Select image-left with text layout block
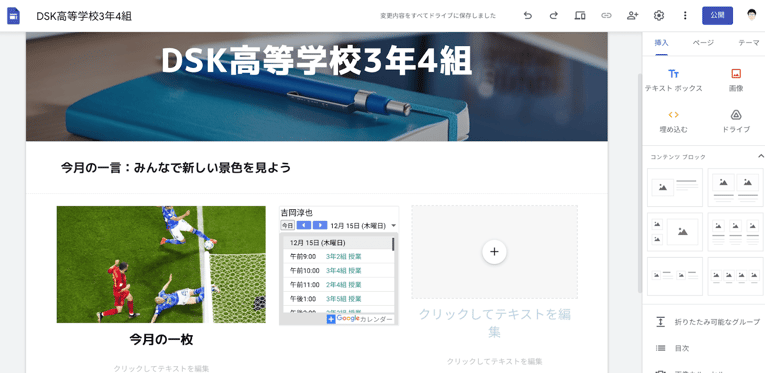The width and height of the screenshot is (765, 373). pyautogui.click(x=675, y=187)
